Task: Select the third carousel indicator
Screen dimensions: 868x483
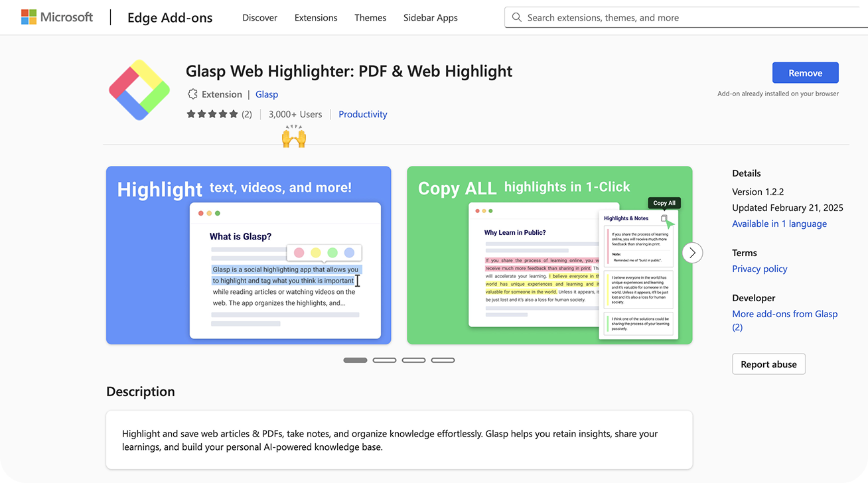Action: pyautogui.click(x=413, y=360)
